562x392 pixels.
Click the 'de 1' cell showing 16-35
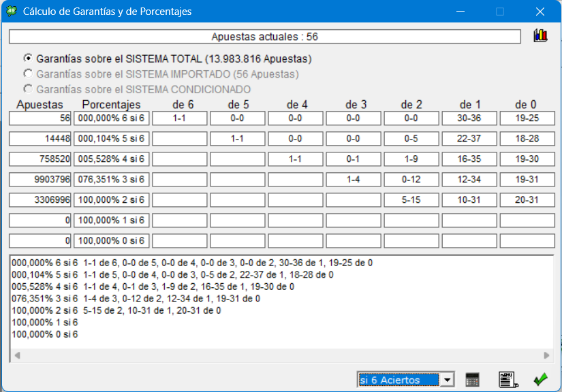click(x=469, y=159)
